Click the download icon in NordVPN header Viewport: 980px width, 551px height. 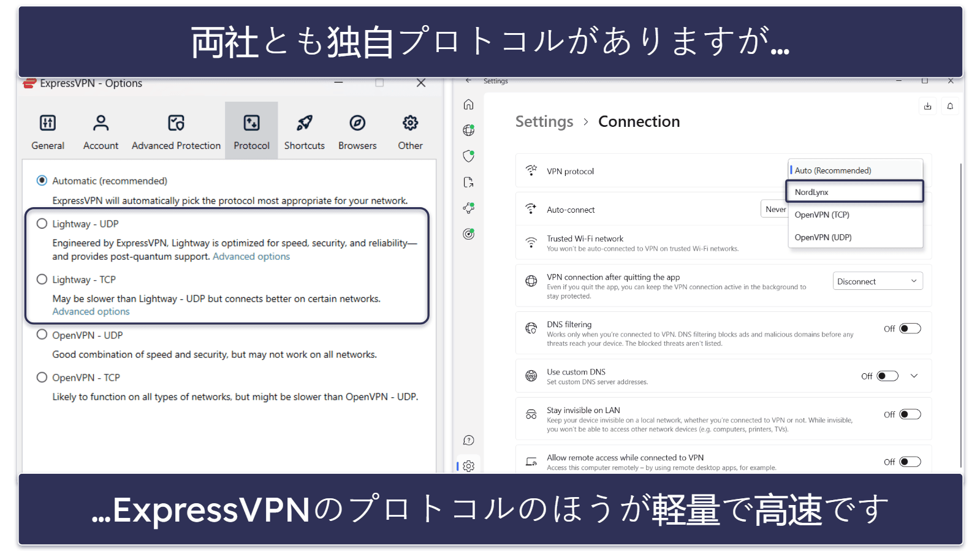[927, 106]
